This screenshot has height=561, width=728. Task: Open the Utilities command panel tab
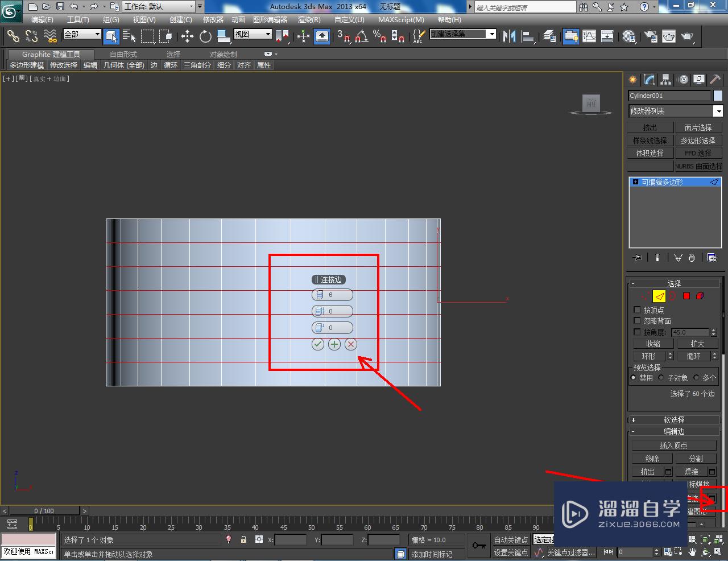tap(715, 80)
